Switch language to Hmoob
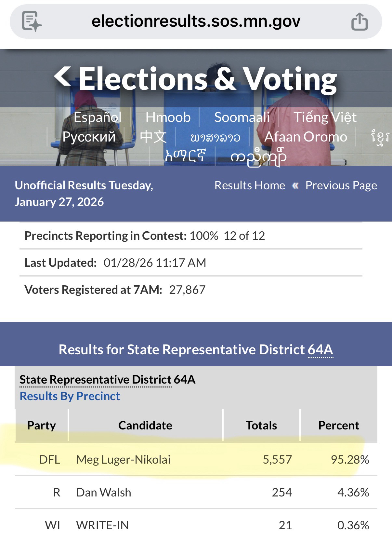392x556 pixels. 168,117
